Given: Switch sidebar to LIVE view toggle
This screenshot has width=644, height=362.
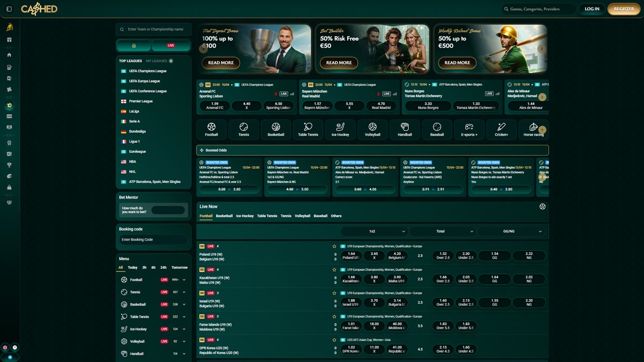Looking at the screenshot, I should pos(171,46).
